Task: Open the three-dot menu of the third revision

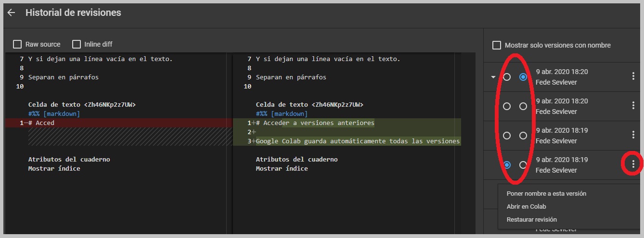Action: pyautogui.click(x=633, y=135)
